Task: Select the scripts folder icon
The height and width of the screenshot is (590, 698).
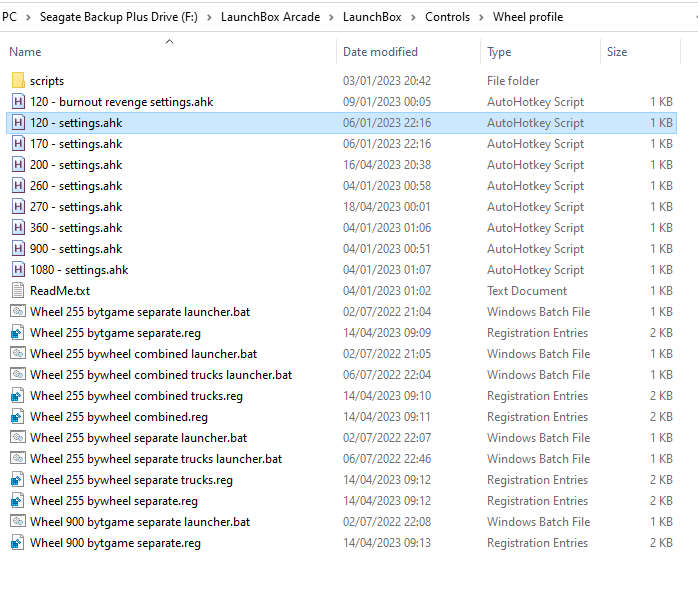Action: coord(18,81)
